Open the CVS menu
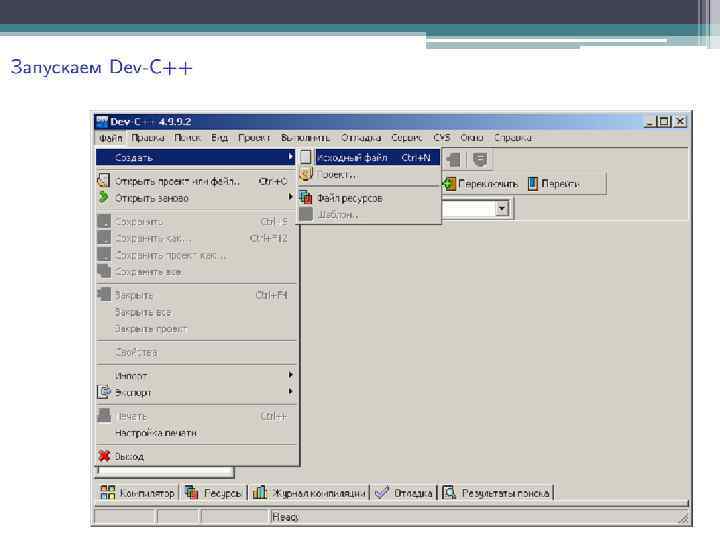The image size is (720, 540). [x=442, y=138]
